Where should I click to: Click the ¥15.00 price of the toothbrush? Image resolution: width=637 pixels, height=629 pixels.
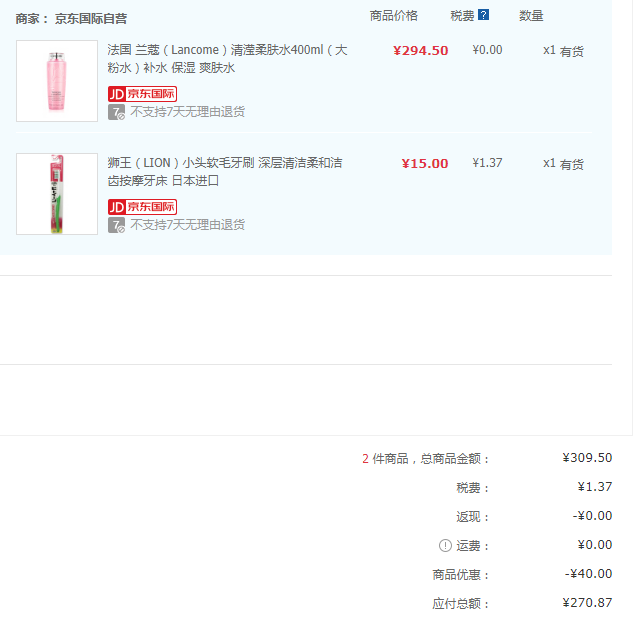click(425, 164)
